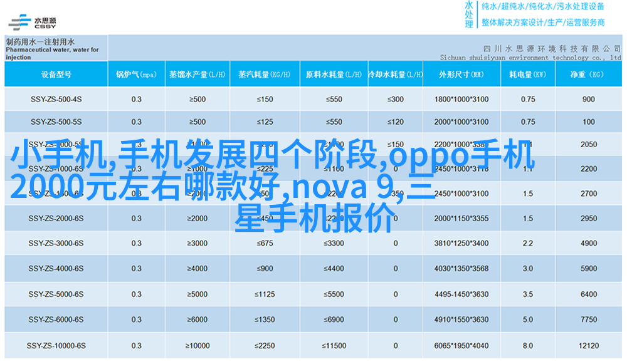Click the ≤3300 raw water cell
Screen dimensions: 627x364
point(334,243)
